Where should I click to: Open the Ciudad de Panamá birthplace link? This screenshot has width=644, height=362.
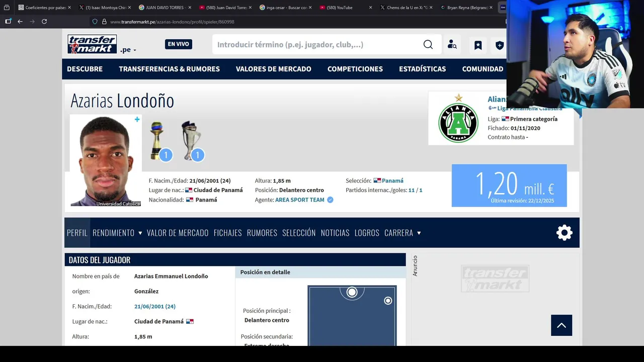click(x=218, y=190)
